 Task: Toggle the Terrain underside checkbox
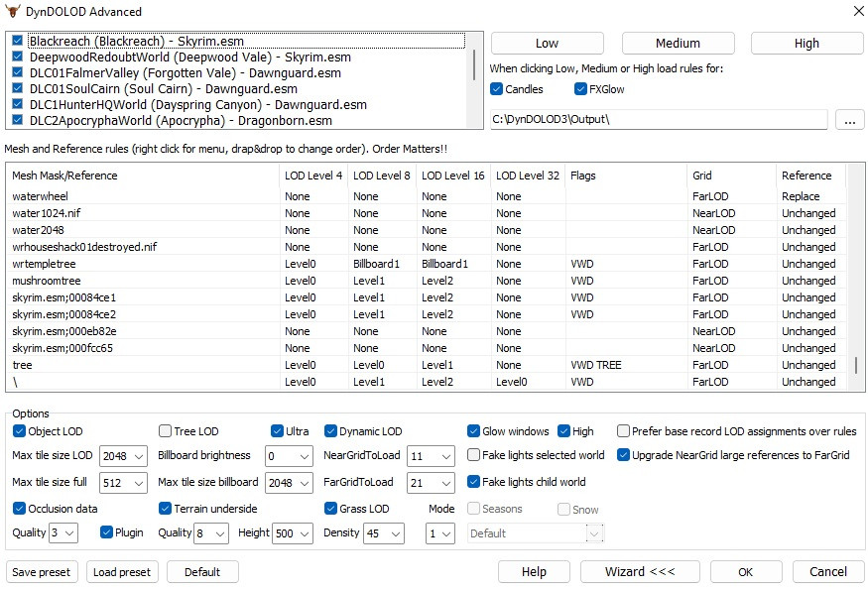point(165,508)
